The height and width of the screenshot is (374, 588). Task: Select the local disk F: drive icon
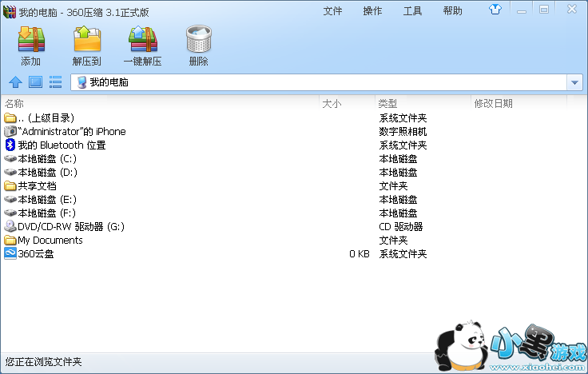click(10, 213)
